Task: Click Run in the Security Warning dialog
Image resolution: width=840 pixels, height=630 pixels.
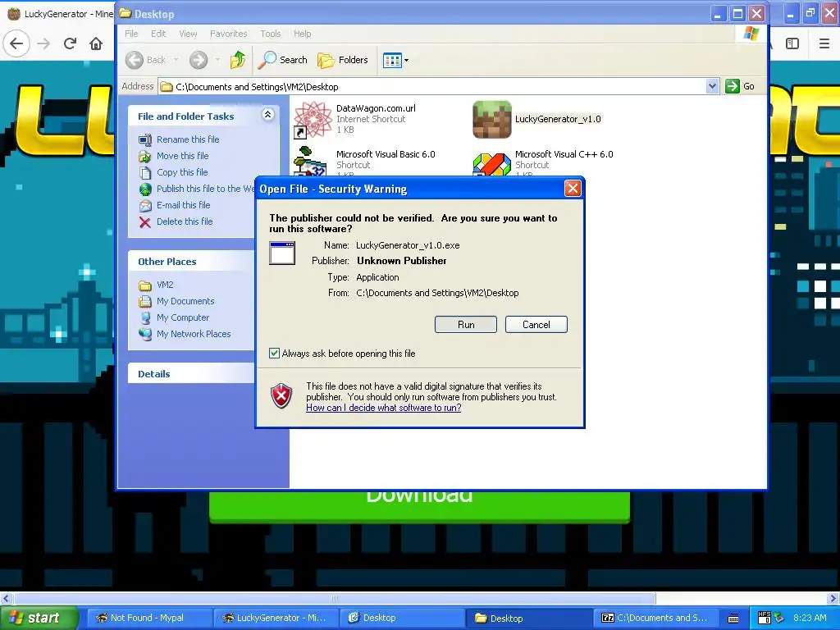Action: (466, 325)
